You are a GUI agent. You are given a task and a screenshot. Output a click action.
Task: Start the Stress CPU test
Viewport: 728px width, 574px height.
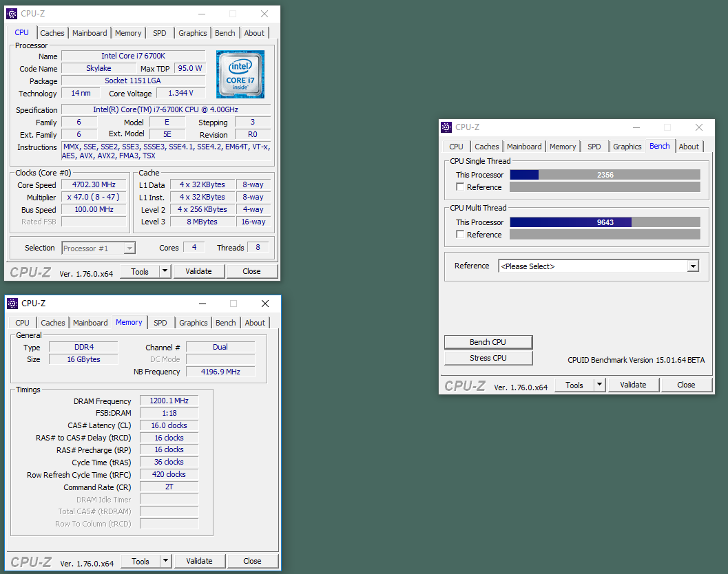(488, 358)
